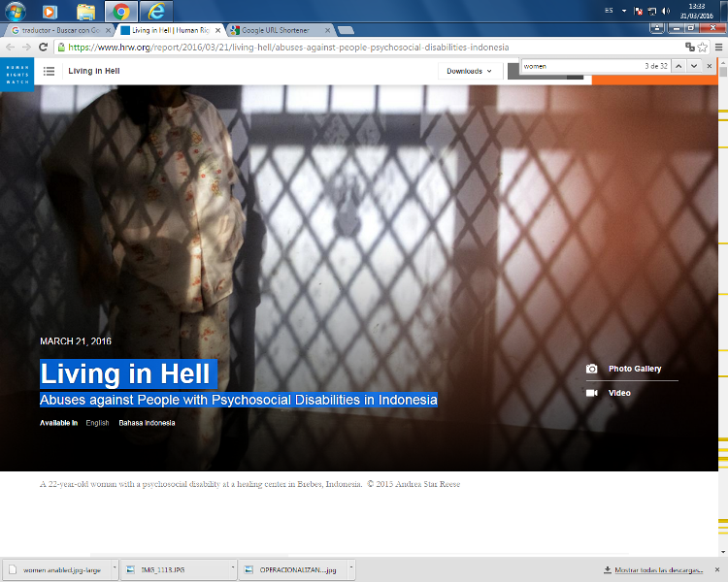Go to the previous find result
The image size is (728, 582).
pos(679,66)
